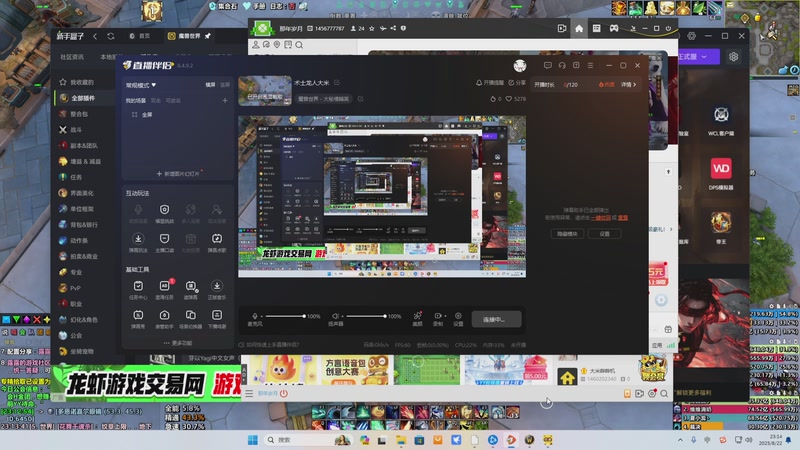Screen dimensions: 800x450
Task: Open File Explorer from taskbar
Action: 401,440
